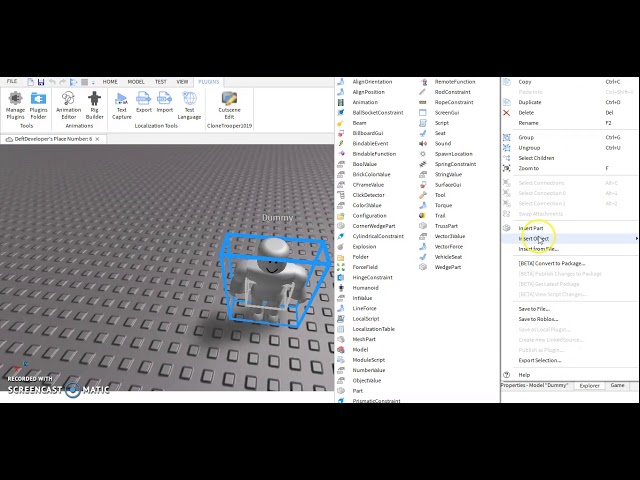Launch the Animation Editor
The height and width of the screenshot is (480, 640).
69,105
